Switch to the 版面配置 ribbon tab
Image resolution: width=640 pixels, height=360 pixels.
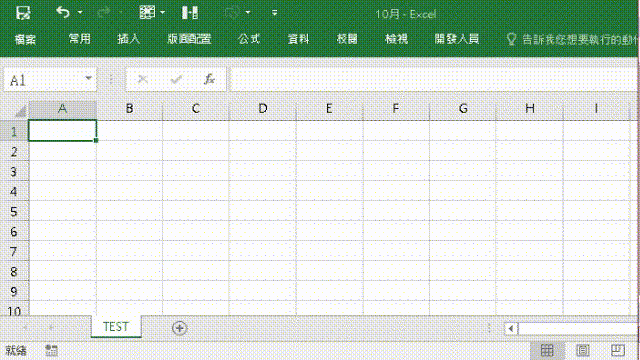click(x=189, y=39)
